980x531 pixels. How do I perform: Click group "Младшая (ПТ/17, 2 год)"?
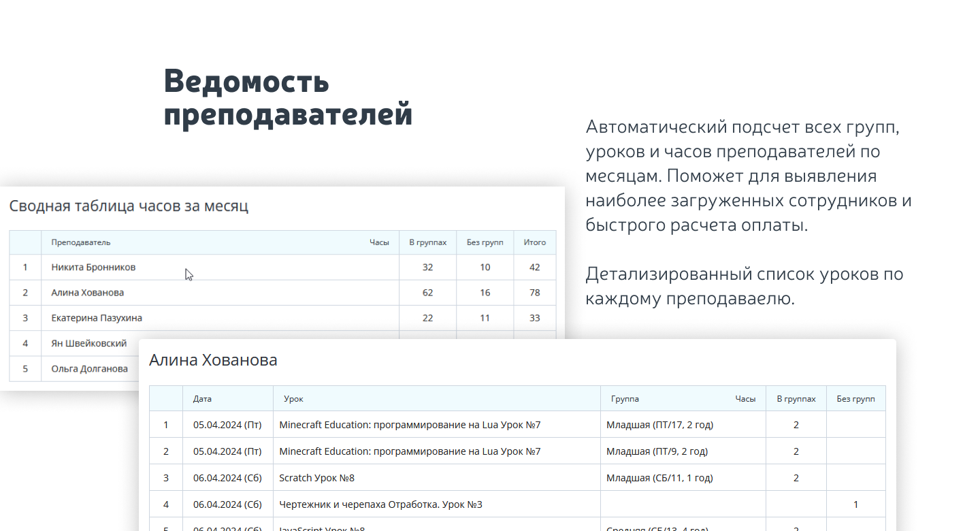pos(659,425)
